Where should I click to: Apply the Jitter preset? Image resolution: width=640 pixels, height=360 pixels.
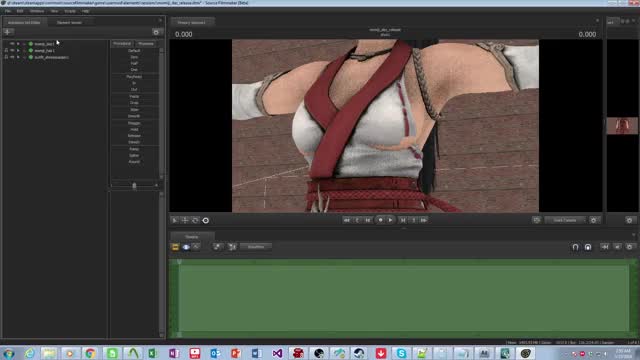pyautogui.click(x=134, y=110)
